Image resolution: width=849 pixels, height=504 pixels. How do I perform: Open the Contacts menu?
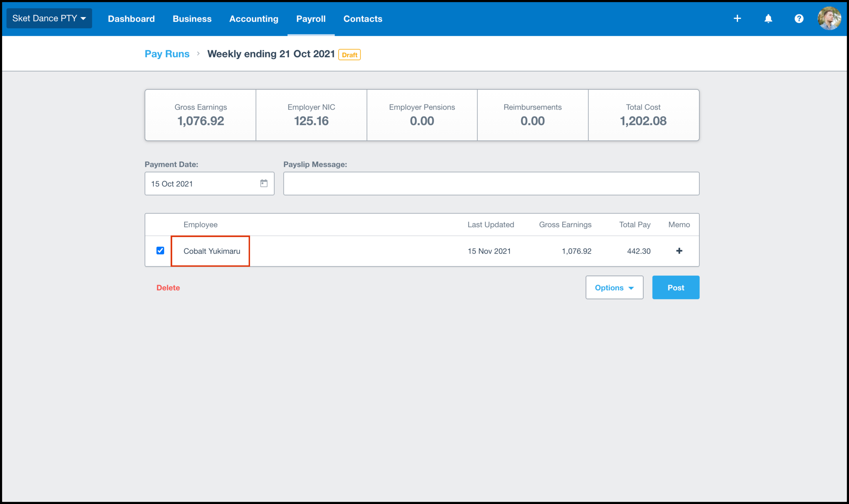[363, 19]
